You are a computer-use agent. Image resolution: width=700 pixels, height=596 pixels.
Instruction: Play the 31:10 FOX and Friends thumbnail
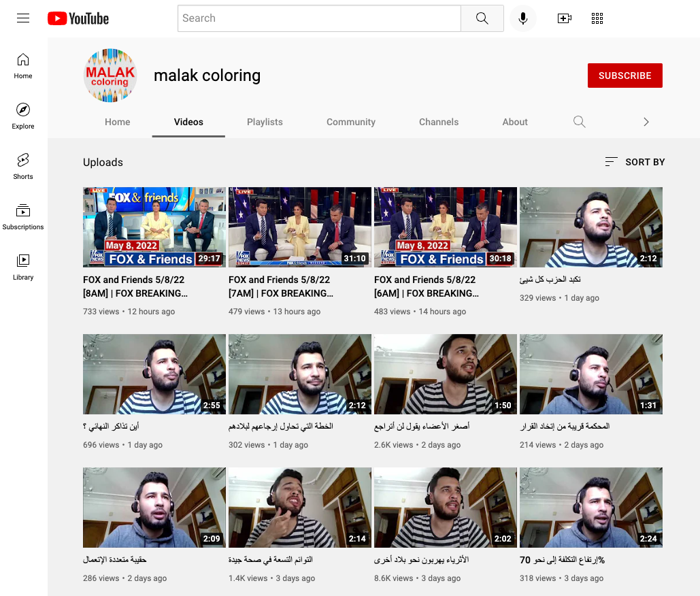299,227
